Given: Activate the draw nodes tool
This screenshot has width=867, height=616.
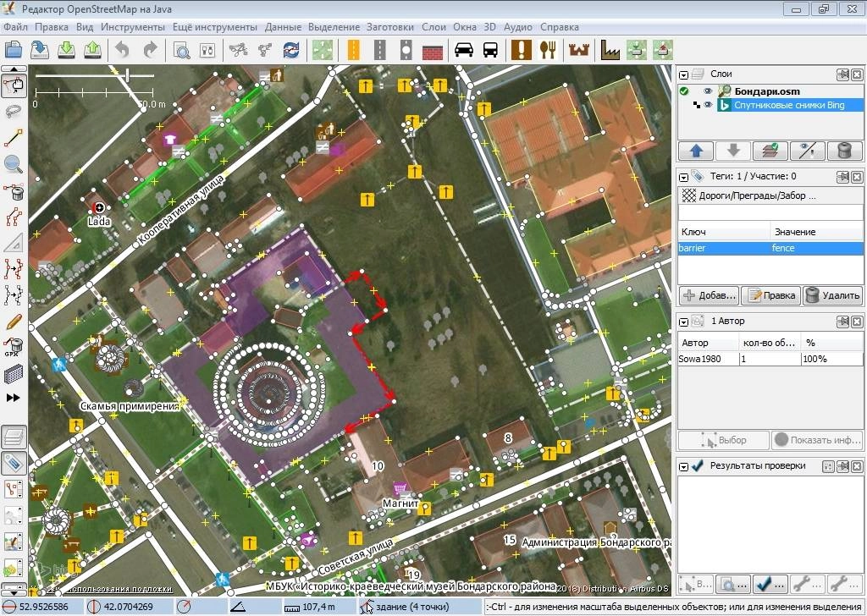Looking at the screenshot, I should (x=14, y=138).
